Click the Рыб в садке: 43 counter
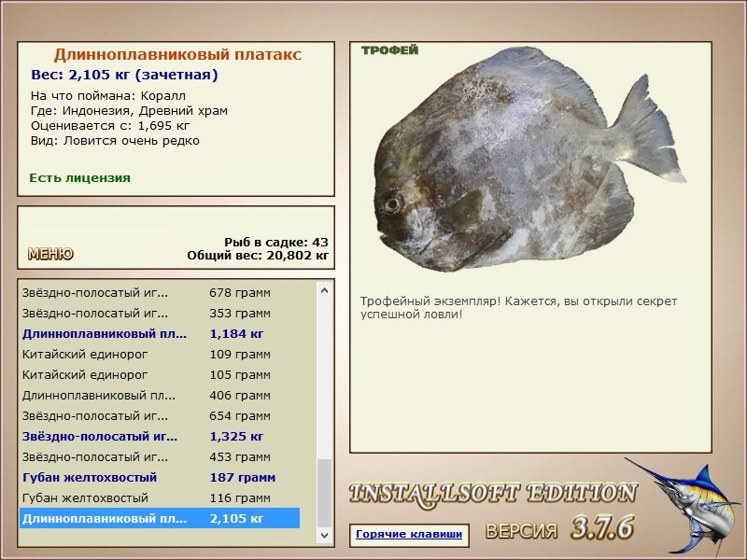This screenshot has height=560, width=747. click(x=276, y=242)
